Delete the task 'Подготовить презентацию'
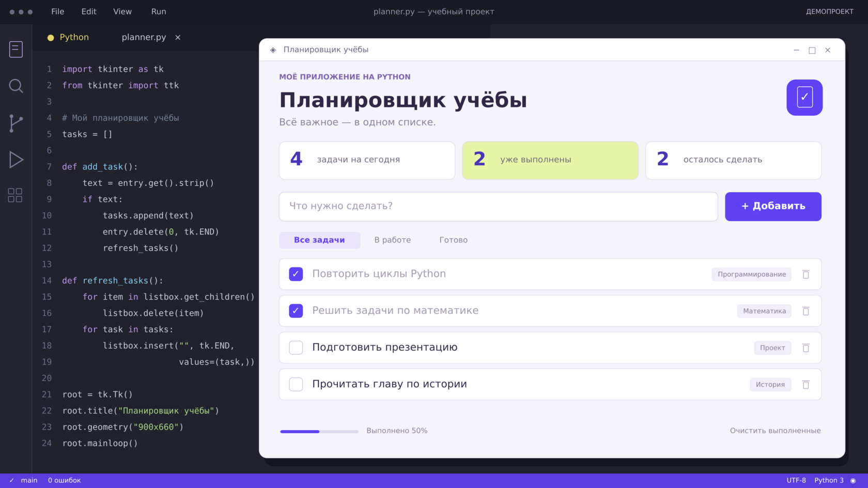Viewport: 868px width, 488px height. pos(805,348)
